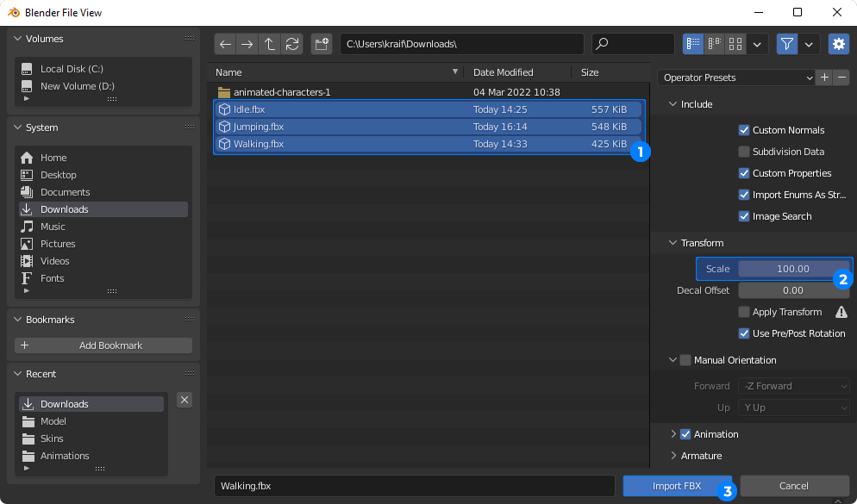Toggle the options region gear icon
Screen dimensions: 857x504
[x=839, y=44]
